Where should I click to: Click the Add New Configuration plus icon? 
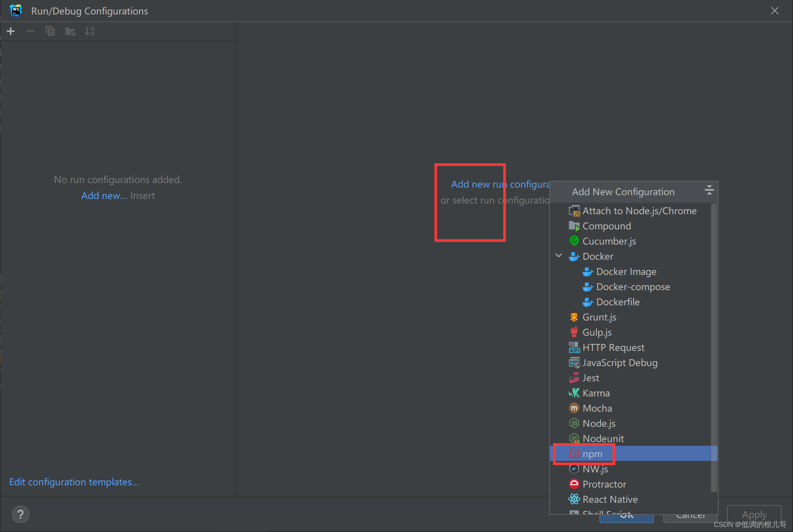coord(11,31)
